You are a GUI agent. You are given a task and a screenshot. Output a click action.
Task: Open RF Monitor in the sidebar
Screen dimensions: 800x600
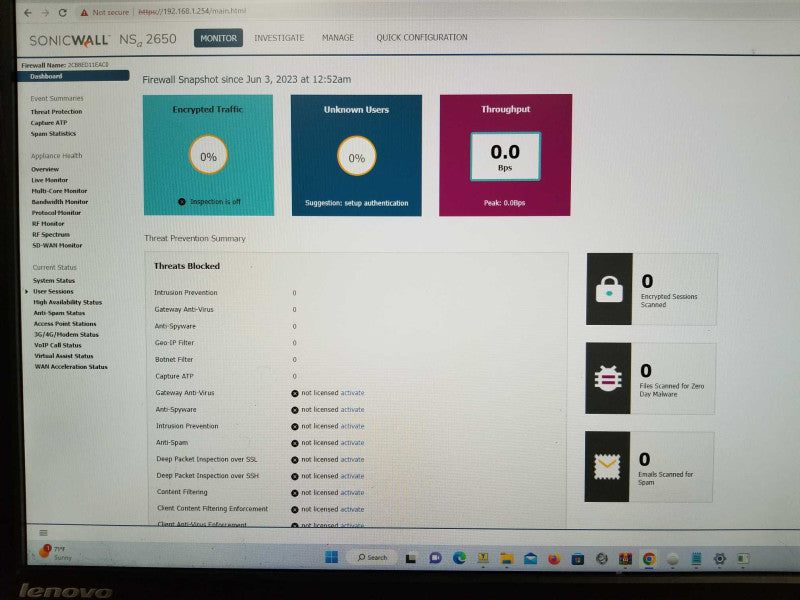pos(48,223)
